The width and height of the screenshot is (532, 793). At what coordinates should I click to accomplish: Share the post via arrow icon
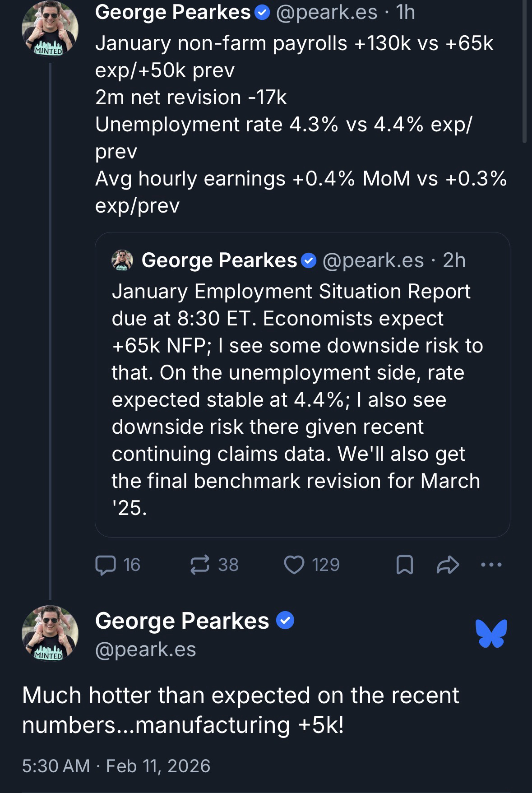[x=448, y=565]
